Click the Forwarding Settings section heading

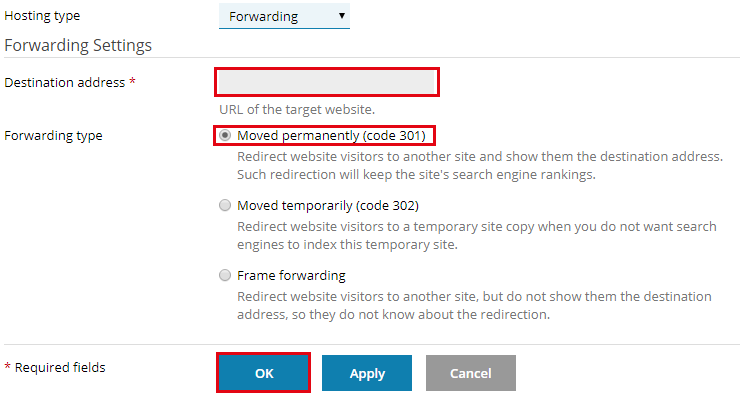click(78, 45)
